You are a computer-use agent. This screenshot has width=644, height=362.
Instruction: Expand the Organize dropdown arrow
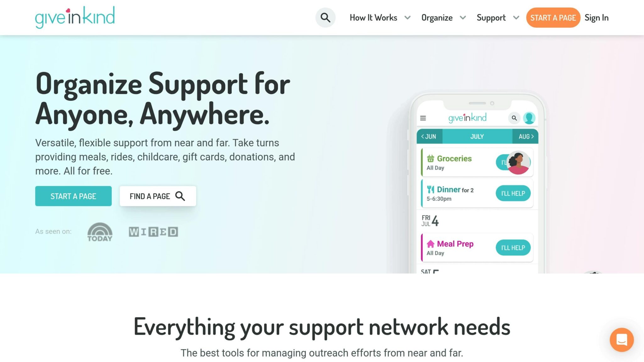click(x=463, y=18)
